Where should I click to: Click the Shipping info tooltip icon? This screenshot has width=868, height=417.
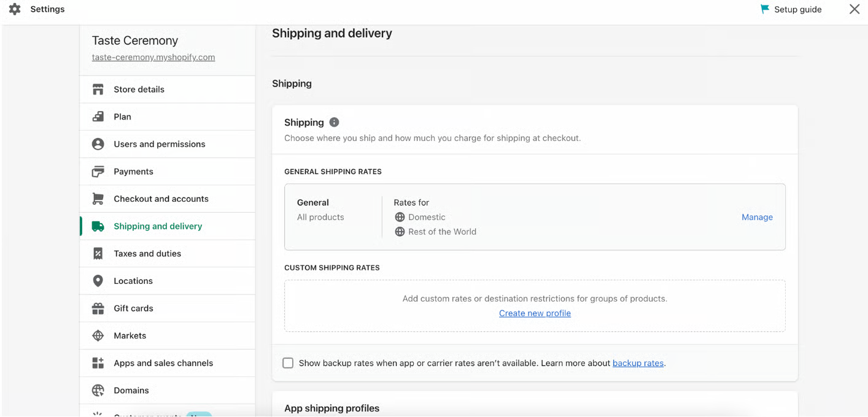pyautogui.click(x=334, y=123)
